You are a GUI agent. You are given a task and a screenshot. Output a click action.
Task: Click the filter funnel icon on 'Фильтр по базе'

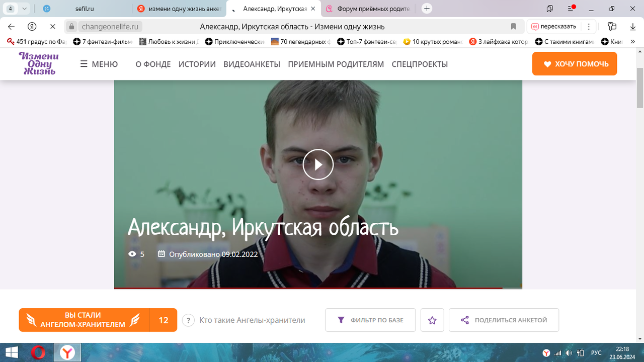[341, 320]
